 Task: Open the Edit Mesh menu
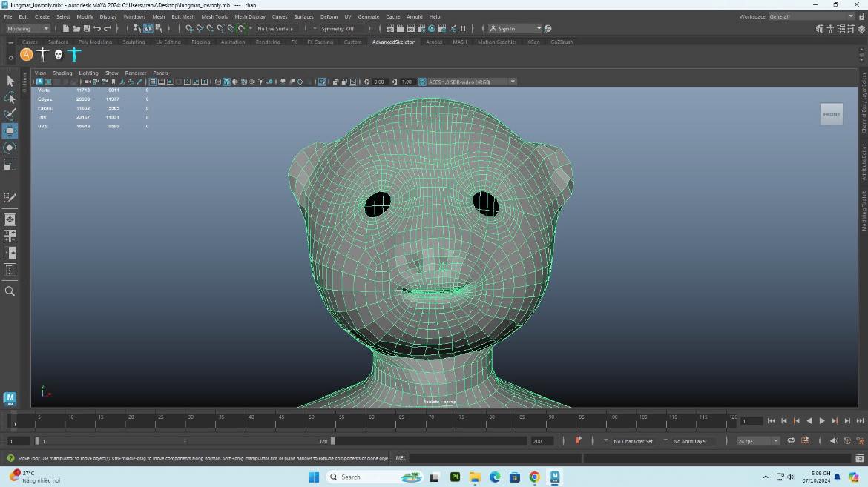[x=183, y=16]
